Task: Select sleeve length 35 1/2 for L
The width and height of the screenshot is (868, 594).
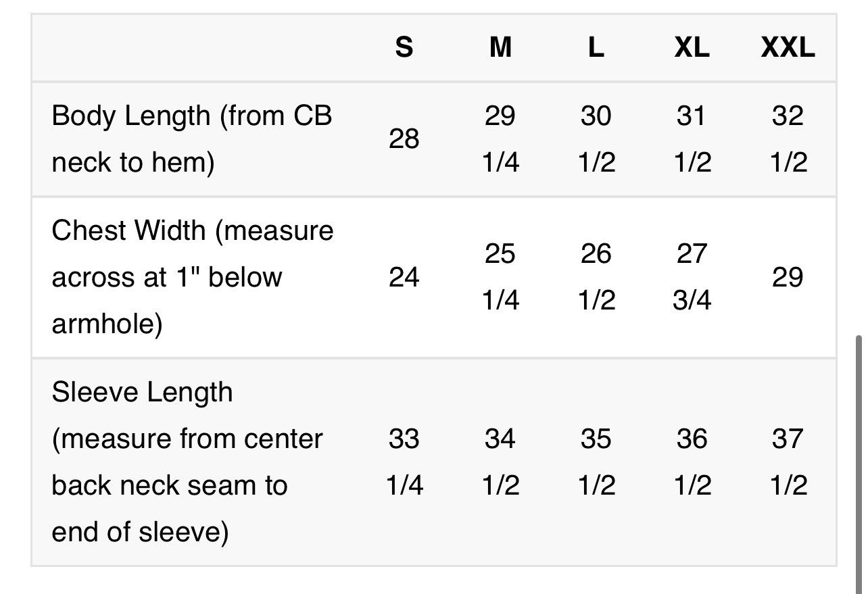Action: coord(596,462)
